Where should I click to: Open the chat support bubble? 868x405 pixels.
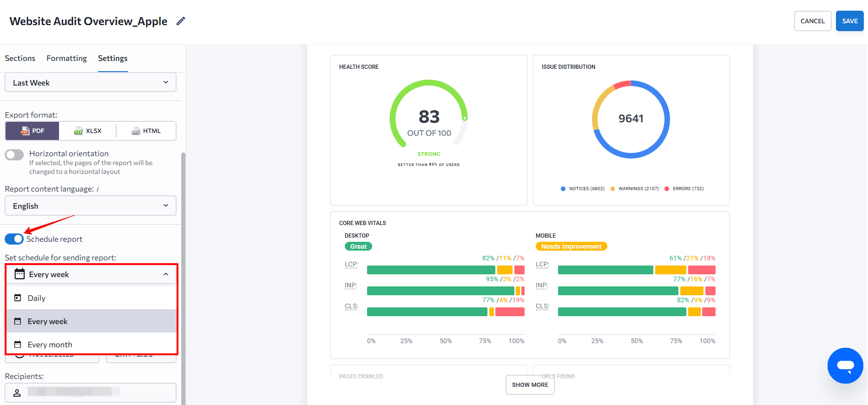point(845,365)
